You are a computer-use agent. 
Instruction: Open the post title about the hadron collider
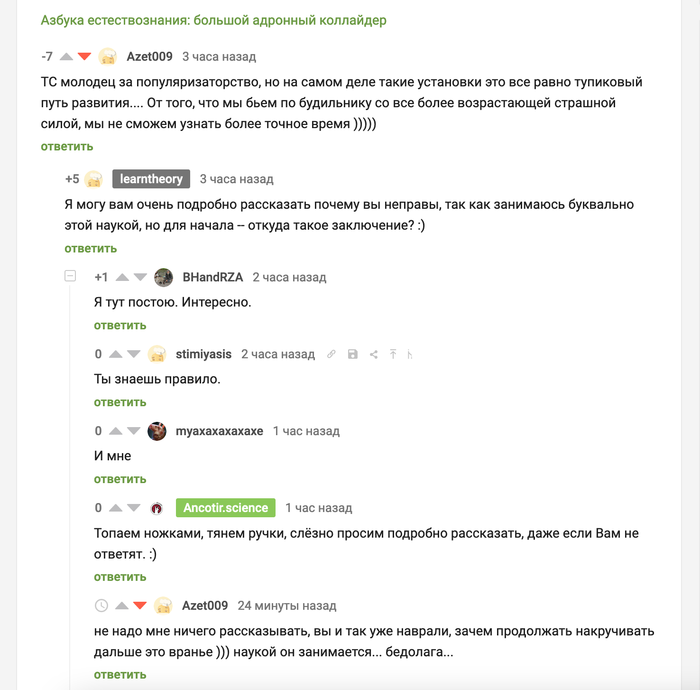pos(213,20)
